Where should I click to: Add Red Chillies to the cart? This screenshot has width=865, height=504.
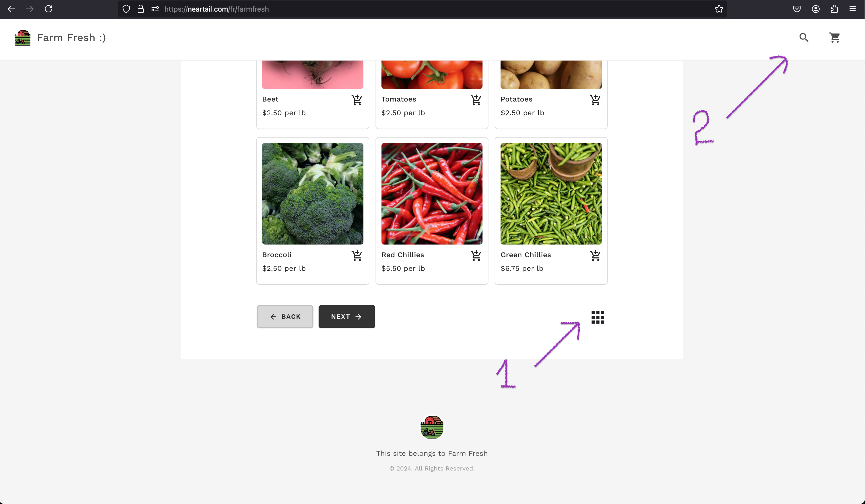point(476,255)
